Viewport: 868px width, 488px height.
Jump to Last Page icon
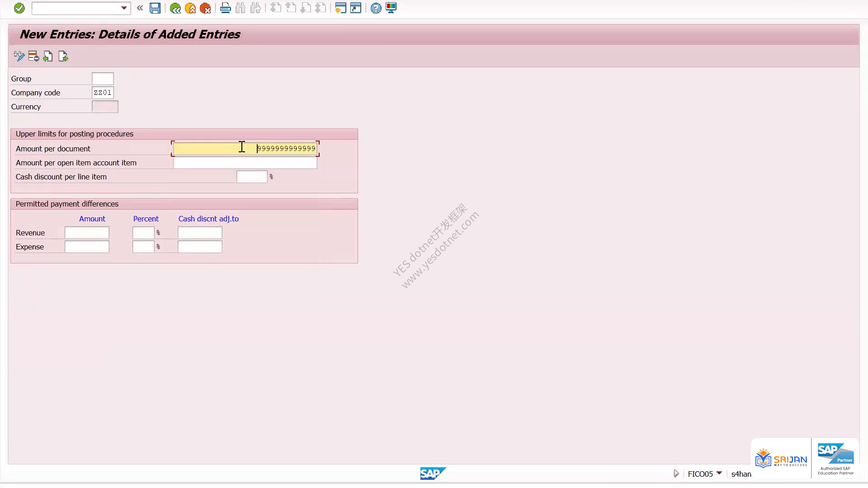pos(321,8)
